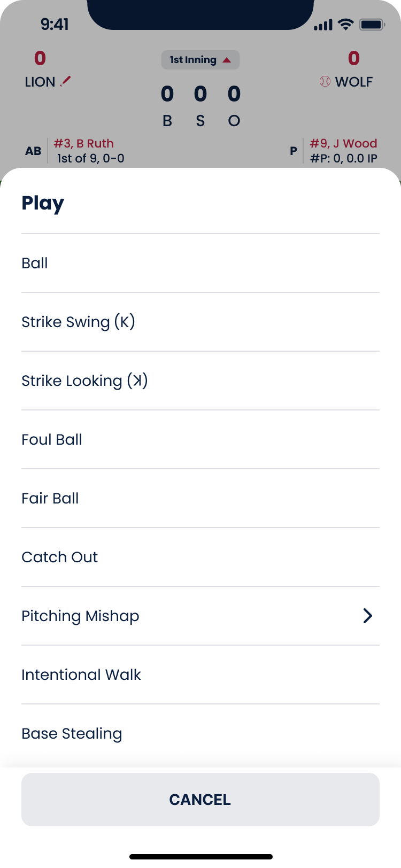Tap the Wi-Fi status icon
The width and height of the screenshot is (401, 868).
pos(346,25)
